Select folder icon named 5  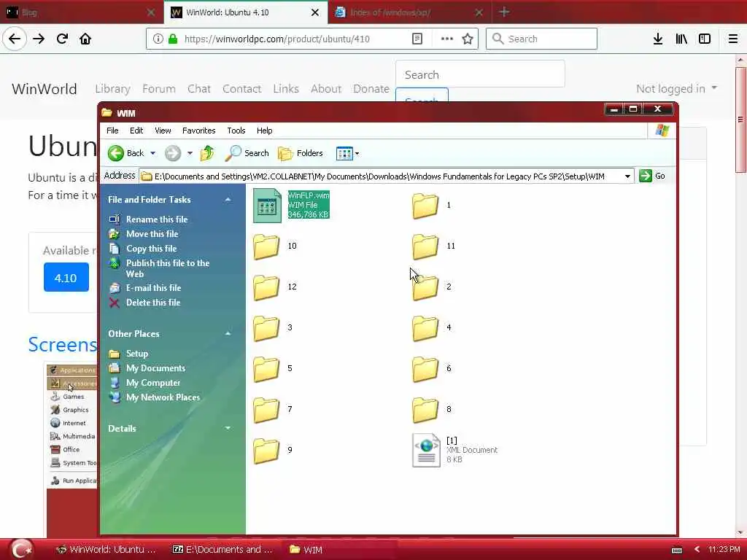click(x=266, y=369)
